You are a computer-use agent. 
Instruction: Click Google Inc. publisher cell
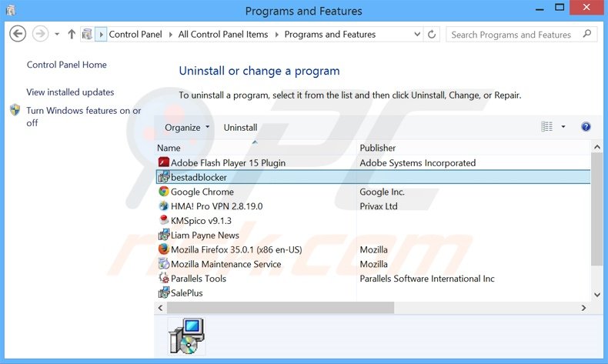point(382,192)
